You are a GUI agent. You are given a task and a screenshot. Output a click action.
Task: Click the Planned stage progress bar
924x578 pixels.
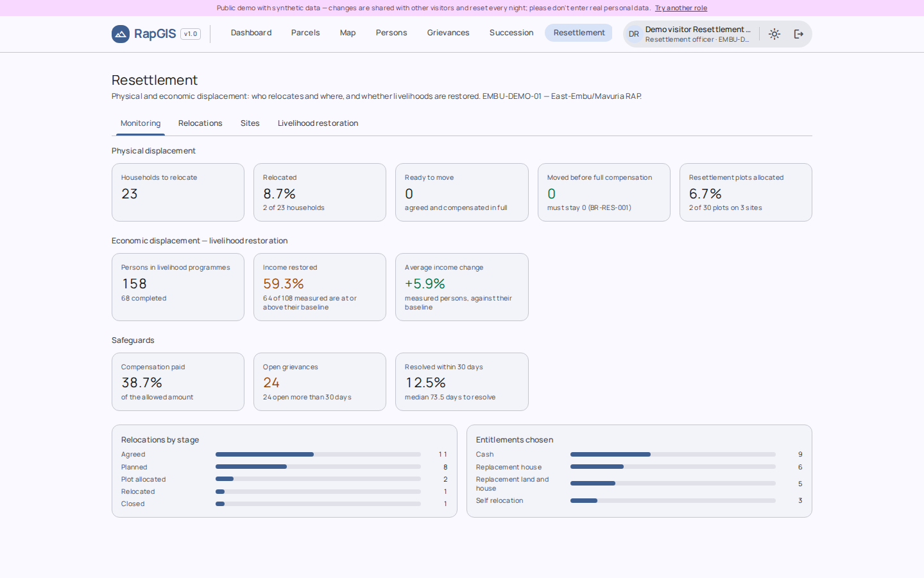pyautogui.click(x=318, y=467)
